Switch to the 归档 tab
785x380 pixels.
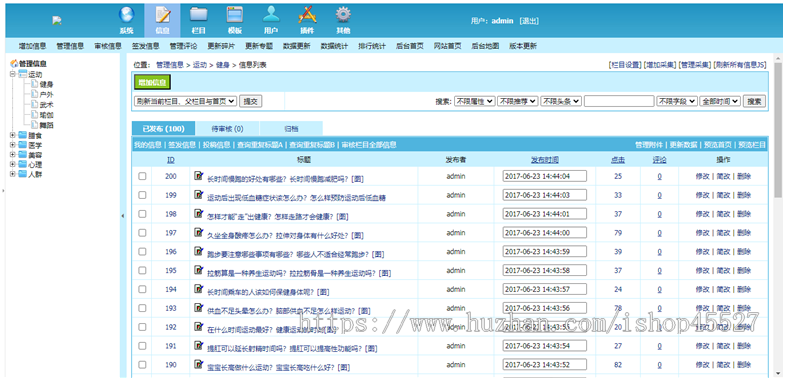click(291, 129)
